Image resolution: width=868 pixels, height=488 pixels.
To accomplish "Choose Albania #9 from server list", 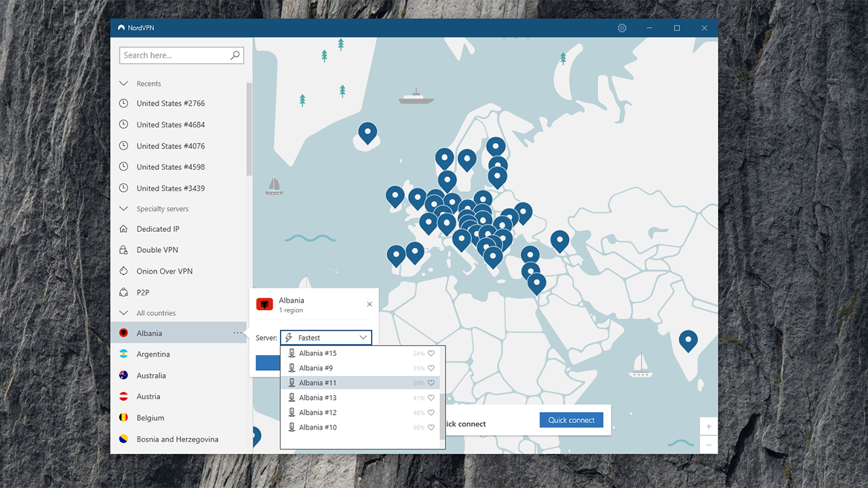I will click(x=360, y=368).
